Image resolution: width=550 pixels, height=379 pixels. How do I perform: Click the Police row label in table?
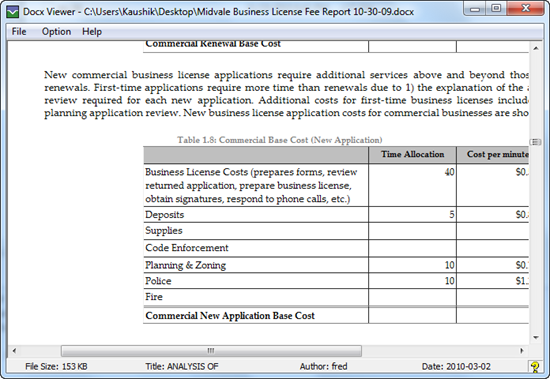[x=158, y=281]
